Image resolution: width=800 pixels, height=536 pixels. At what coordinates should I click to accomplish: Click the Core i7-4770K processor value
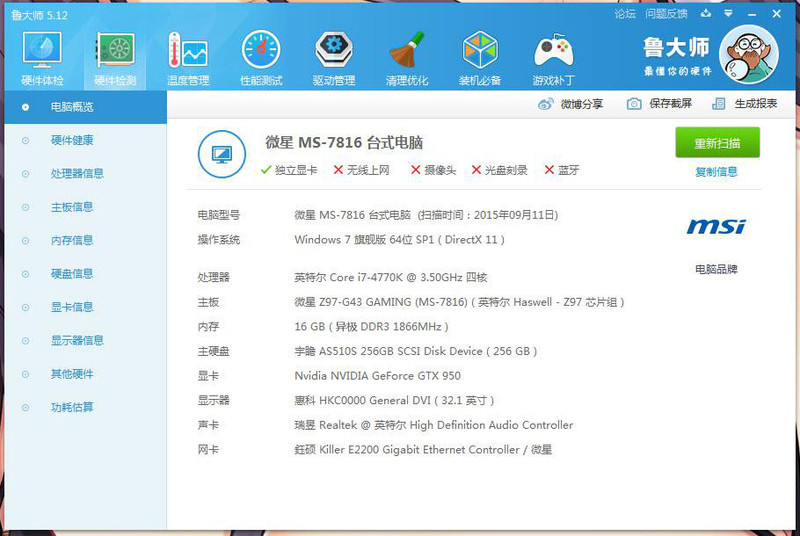pos(391,277)
